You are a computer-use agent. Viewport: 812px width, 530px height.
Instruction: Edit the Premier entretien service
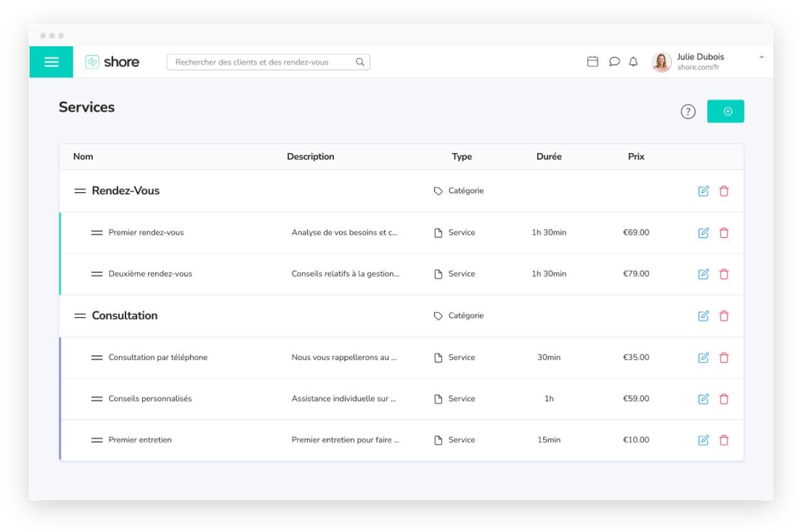(703, 441)
